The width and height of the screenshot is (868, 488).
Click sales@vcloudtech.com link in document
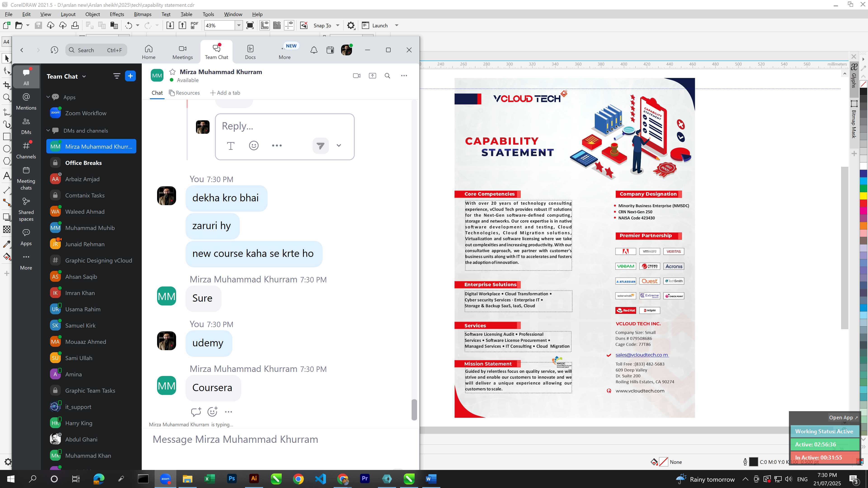click(642, 355)
